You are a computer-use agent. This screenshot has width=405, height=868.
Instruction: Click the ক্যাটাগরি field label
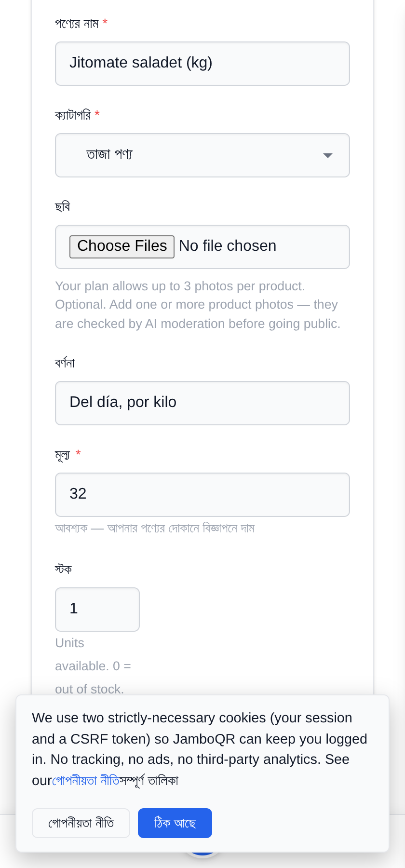tap(73, 115)
